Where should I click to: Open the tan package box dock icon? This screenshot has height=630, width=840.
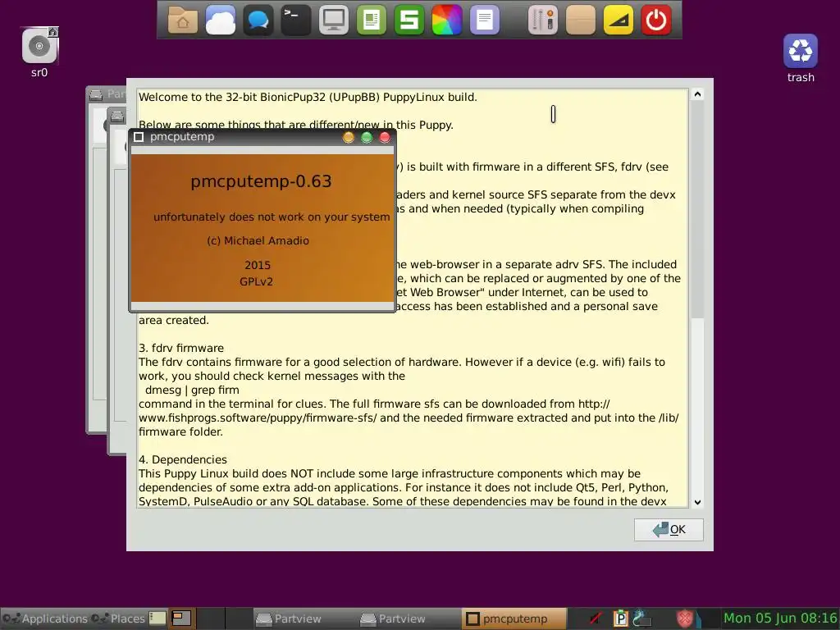[x=581, y=21]
